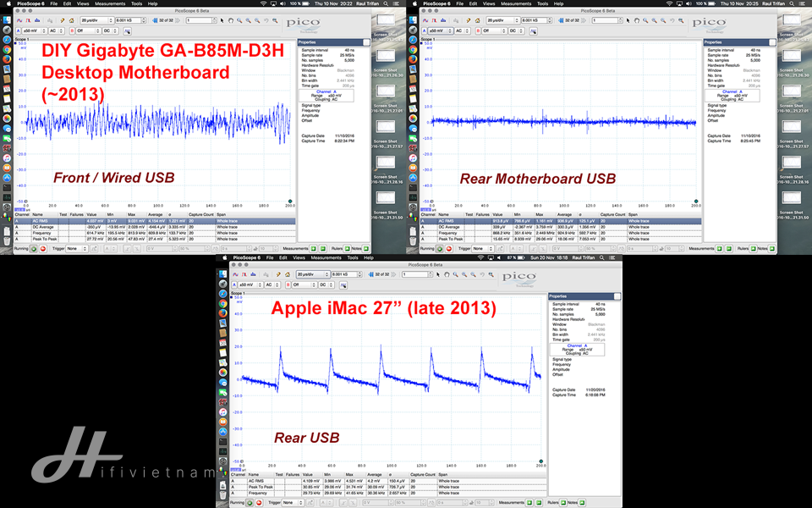This screenshot has height=508, width=812.
Task: Open math channels icon in Front/Wired USB window
Action: point(128,31)
